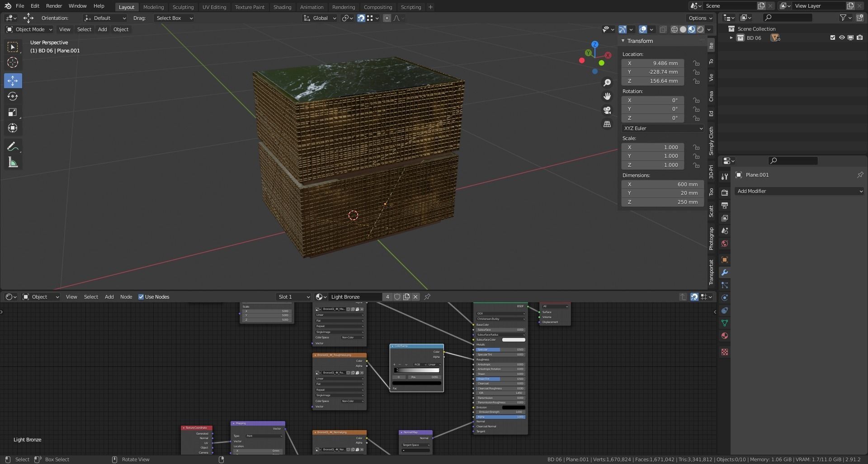Open the Node menu in shader editor
Screen dimensions: 868x464
(126, 297)
